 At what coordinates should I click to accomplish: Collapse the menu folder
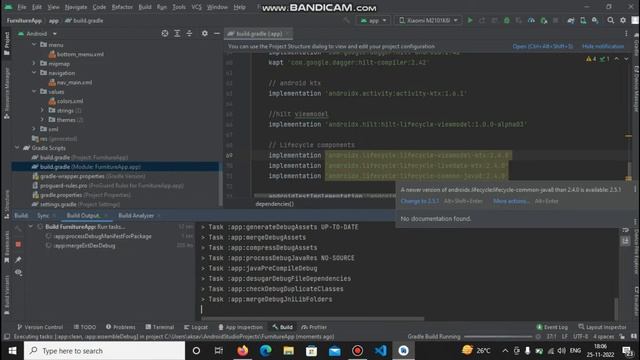34,44
